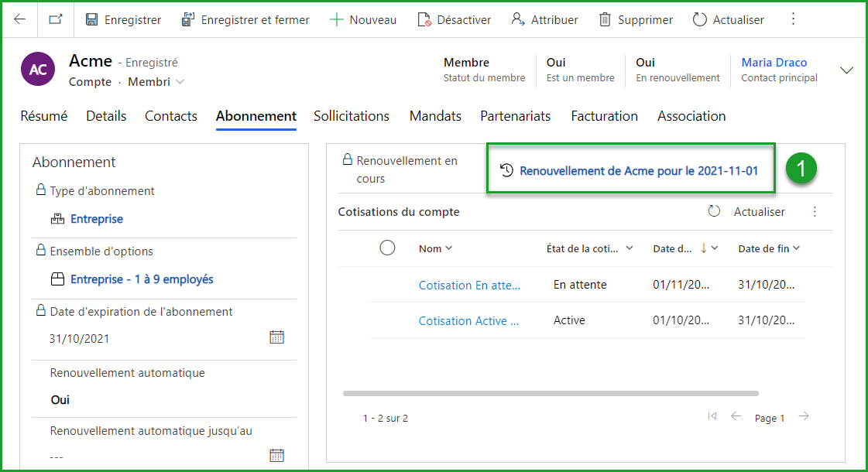Open the Nom column header dropdown
868x472 pixels.
point(448,248)
